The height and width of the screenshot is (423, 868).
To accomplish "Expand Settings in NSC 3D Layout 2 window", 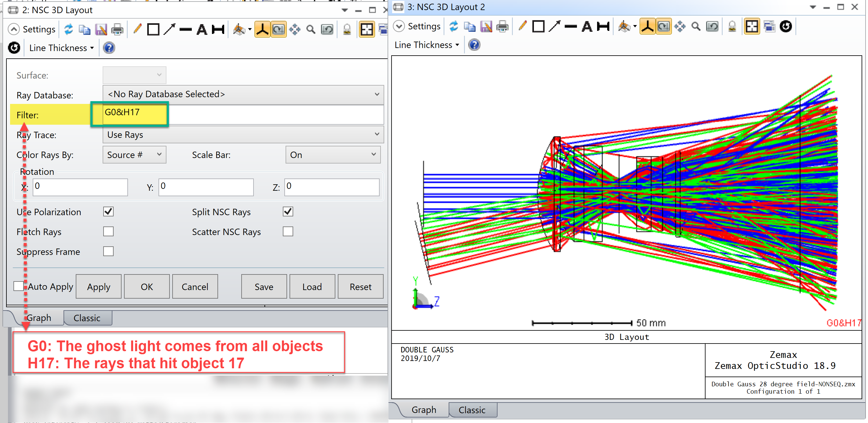I will point(417,26).
